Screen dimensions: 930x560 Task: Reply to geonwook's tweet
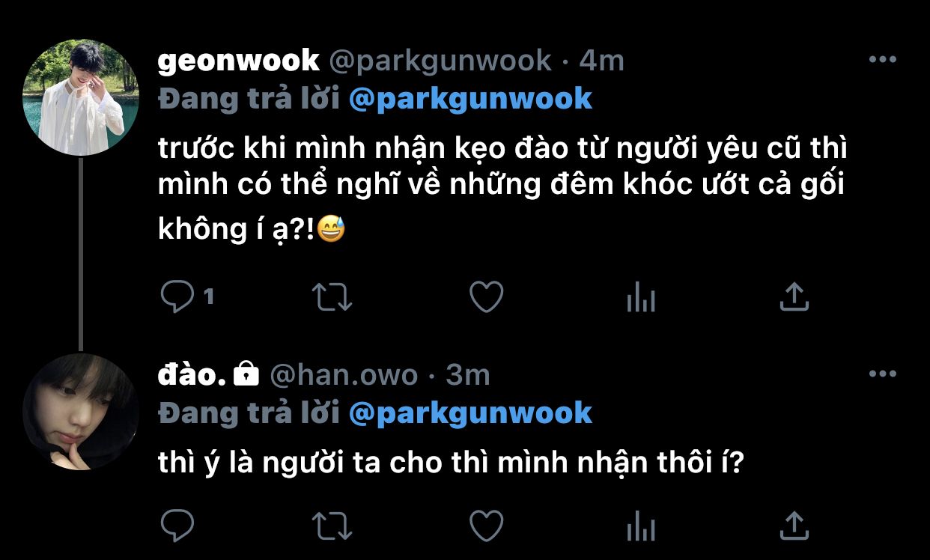pos(178,297)
